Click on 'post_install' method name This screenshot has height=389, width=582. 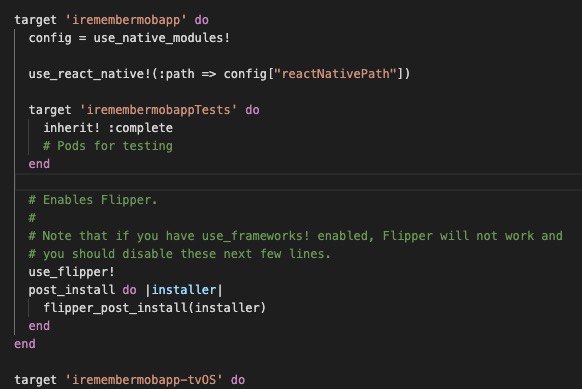[x=72, y=290]
